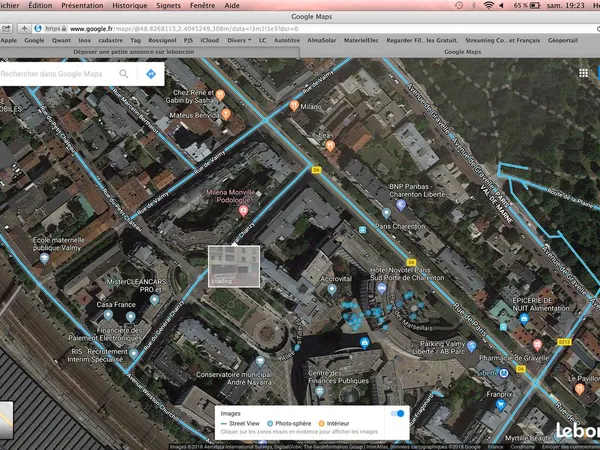This screenshot has height=450, width=600.
Task: Open the iCloud bookmark
Action: point(210,40)
